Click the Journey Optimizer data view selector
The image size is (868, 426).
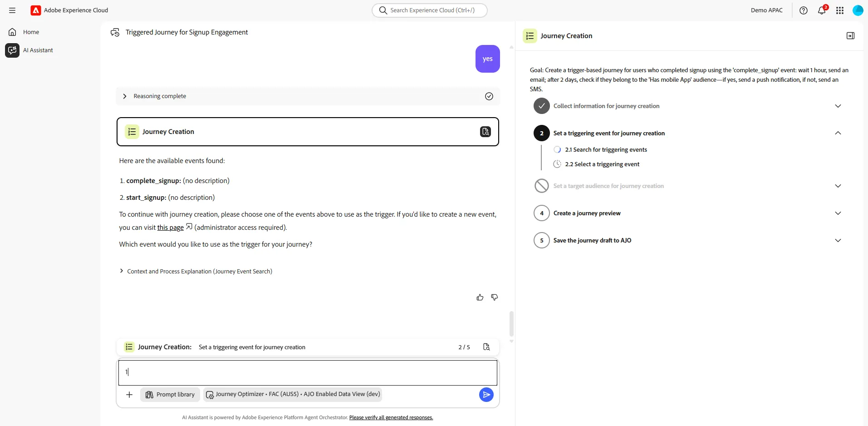pos(293,394)
